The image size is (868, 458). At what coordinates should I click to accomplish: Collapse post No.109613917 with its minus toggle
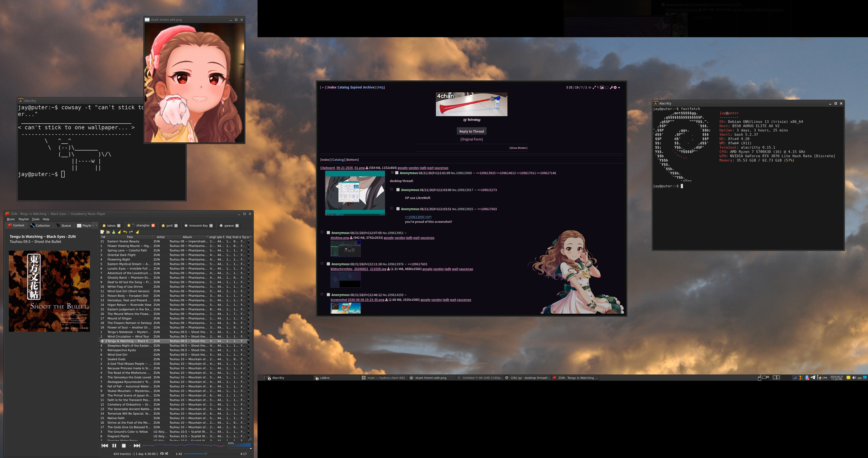point(392,189)
